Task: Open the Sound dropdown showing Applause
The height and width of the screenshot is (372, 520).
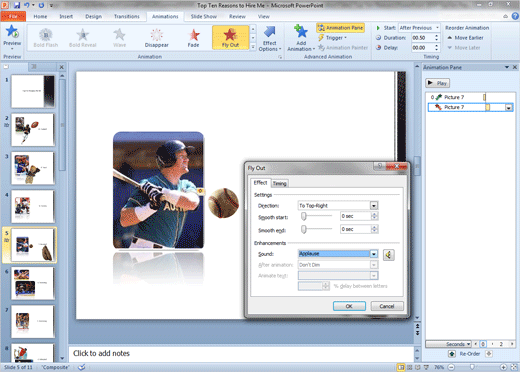Action: 374,254
